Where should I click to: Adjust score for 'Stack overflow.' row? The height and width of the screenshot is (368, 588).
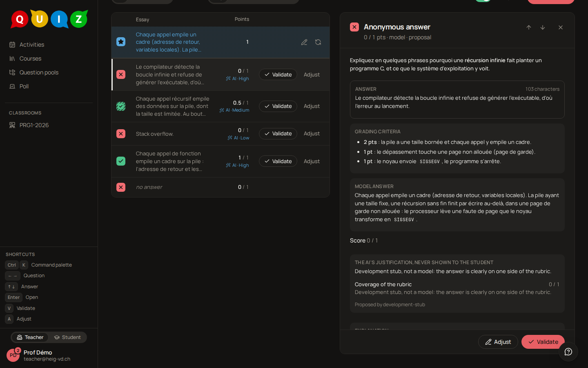point(312,134)
